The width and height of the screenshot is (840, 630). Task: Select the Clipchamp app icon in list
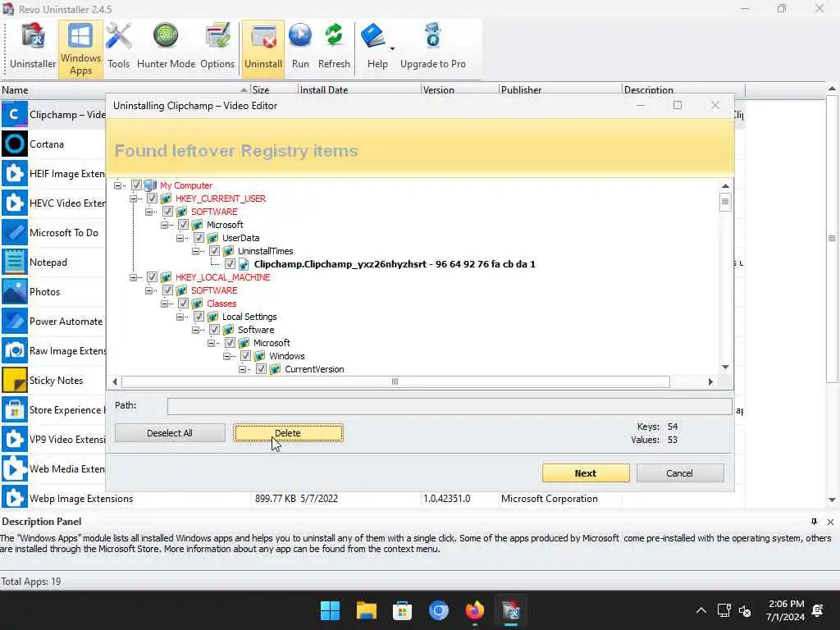click(x=15, y=115)
